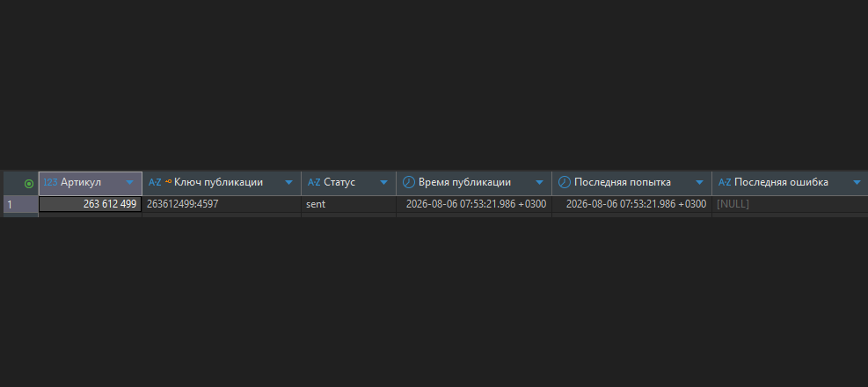Select the [NULL] cell in Последняя ошибка
Image resolution: width=868 pixels, height=387 pixels.
[x=790, y=204]
